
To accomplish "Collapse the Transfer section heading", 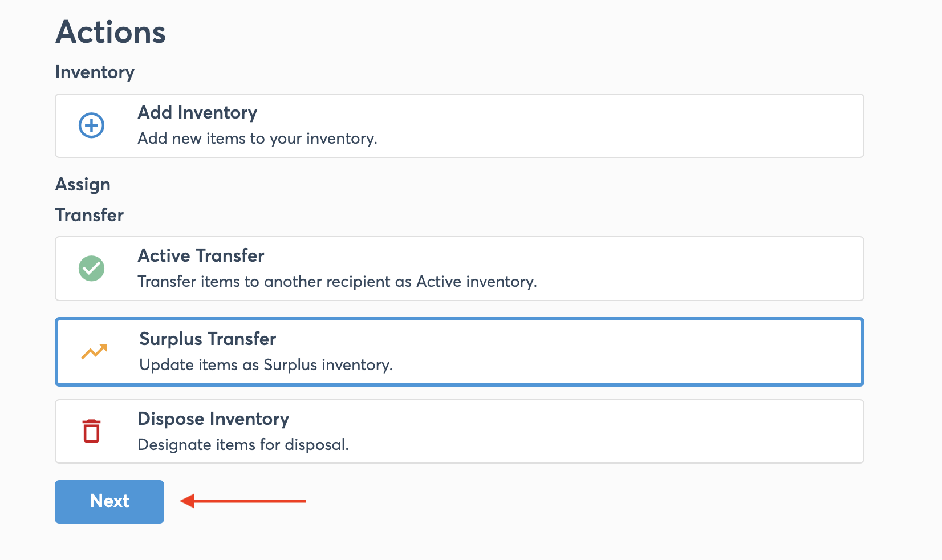I will tap(90, 216).
